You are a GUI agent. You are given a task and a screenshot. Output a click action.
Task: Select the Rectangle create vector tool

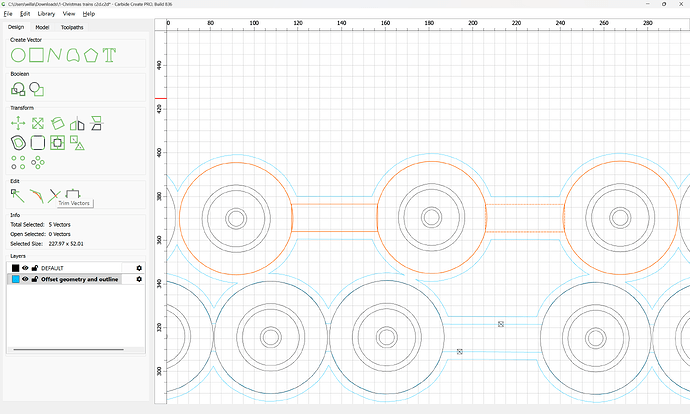click(36, 54)
